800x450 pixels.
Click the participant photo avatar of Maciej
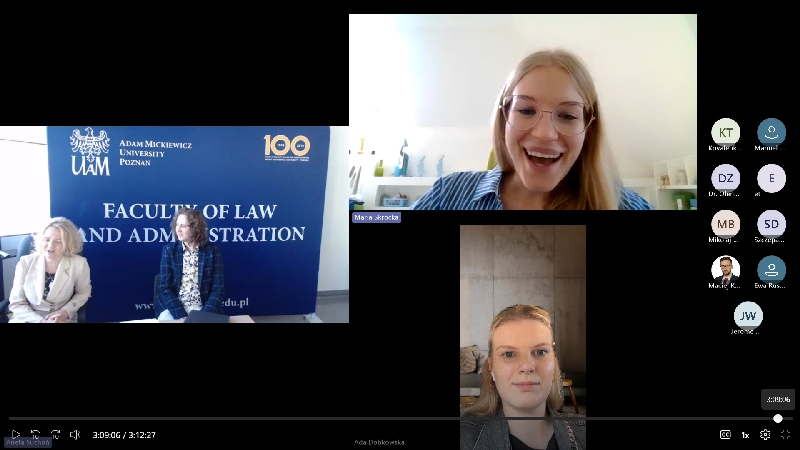[x=725, y=270]
